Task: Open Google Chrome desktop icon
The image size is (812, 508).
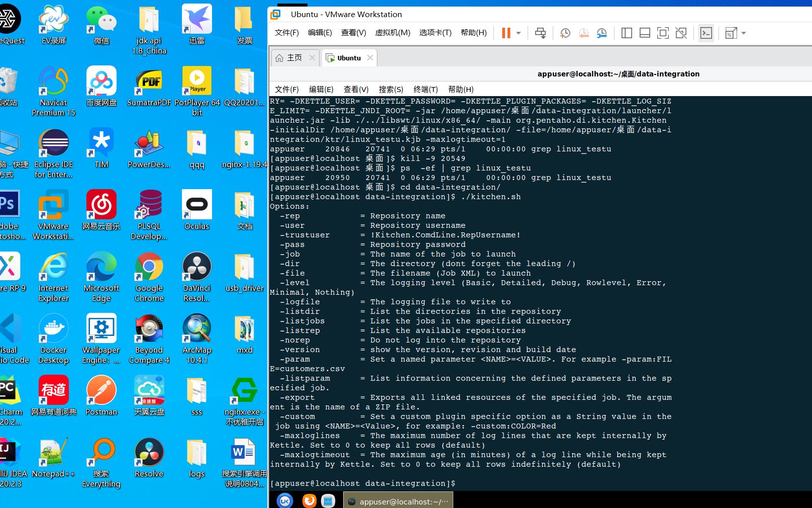Action: point(149,277)
